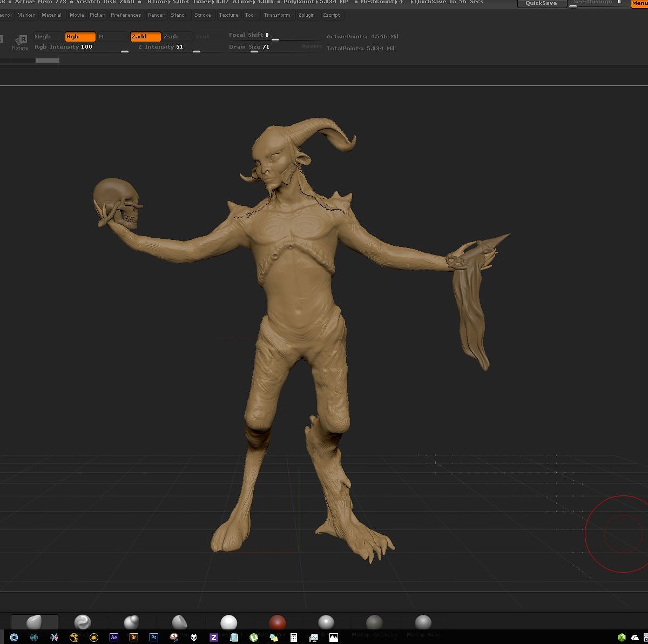The width and height of the screenshot is (648, 644).
Task: Open ZBrush from the taskbar
Action: pos(214,638)
